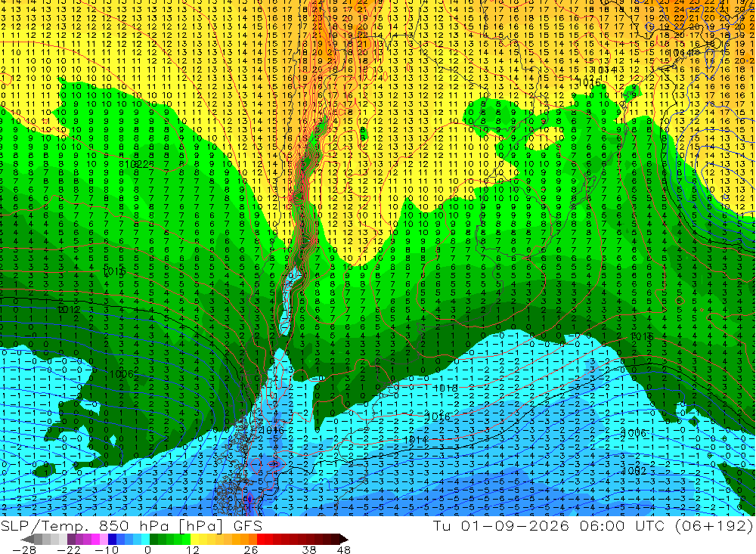Click the -10 label on the color scale
This screenshot has height=554, width=756.
(107, 549)
